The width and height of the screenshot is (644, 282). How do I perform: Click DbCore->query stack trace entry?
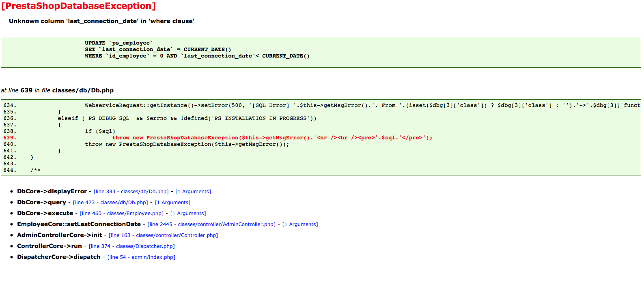[x=41, y=202]
